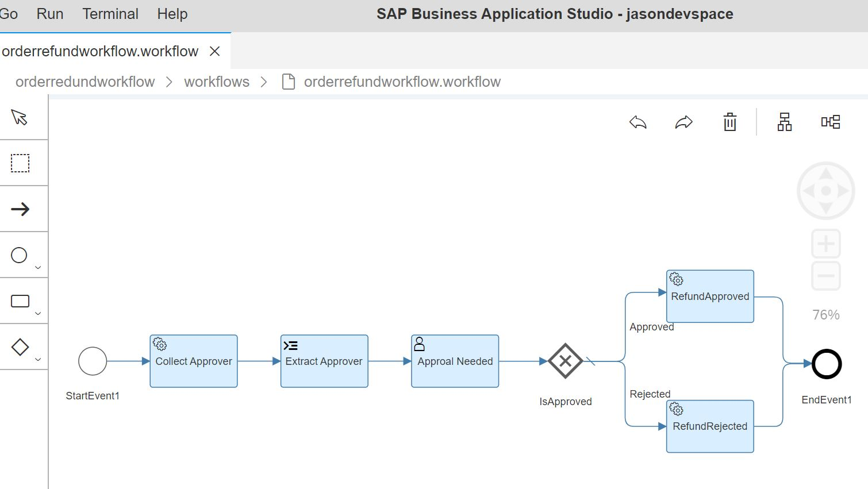The height and width of the screenshot is (489, 868).
Task: Open the Run menu
Action: [50, 14]
